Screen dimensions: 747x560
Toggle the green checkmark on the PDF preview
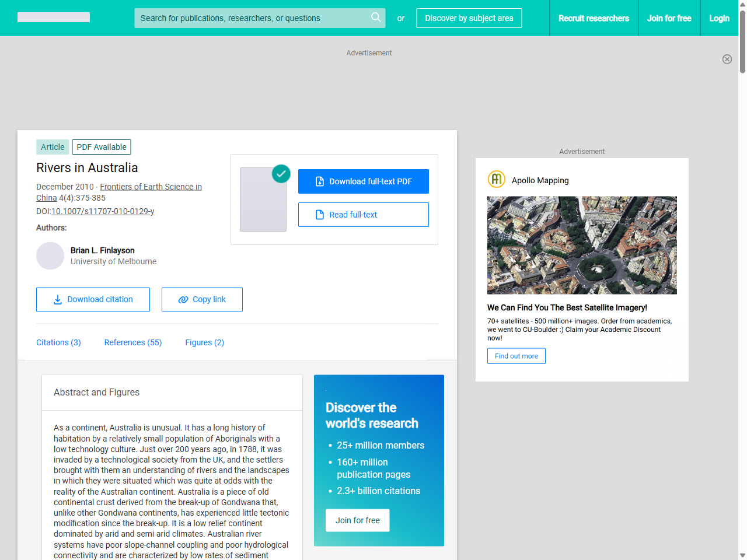coord(281,174)
